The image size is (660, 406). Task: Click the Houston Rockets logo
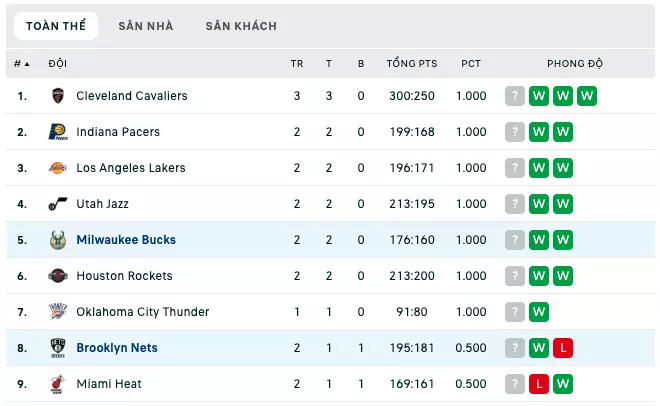(58, 276)
